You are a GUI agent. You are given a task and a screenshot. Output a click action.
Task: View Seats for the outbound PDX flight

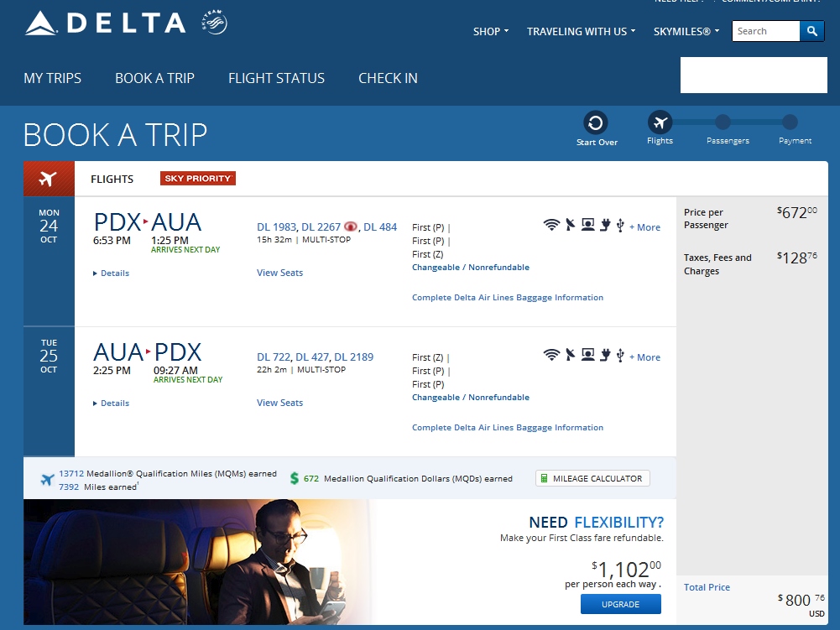pos(279,273)
